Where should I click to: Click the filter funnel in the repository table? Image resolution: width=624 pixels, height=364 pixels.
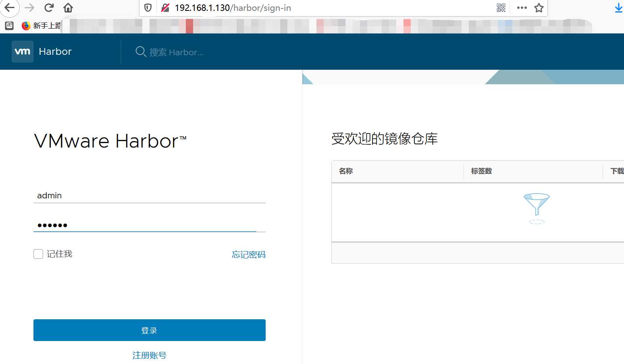(x=537, y=208)
